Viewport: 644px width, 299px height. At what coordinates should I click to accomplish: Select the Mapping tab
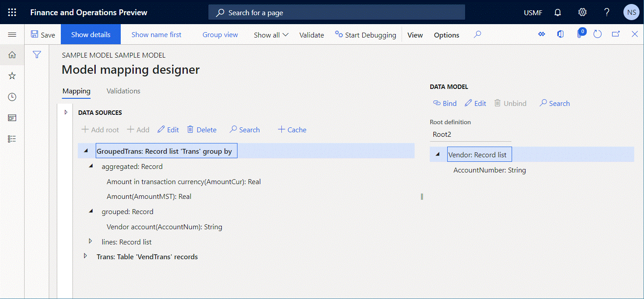(76, 91)
